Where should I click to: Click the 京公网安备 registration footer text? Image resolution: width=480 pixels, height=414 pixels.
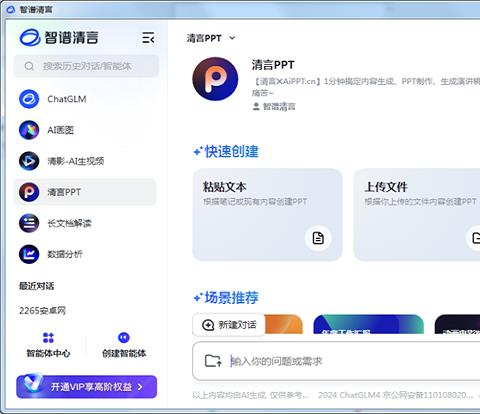click(x=427, y=395)
